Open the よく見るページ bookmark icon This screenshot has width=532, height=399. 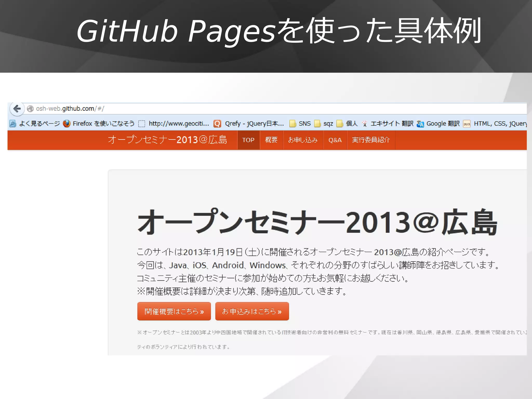click(x=13, y=124)
